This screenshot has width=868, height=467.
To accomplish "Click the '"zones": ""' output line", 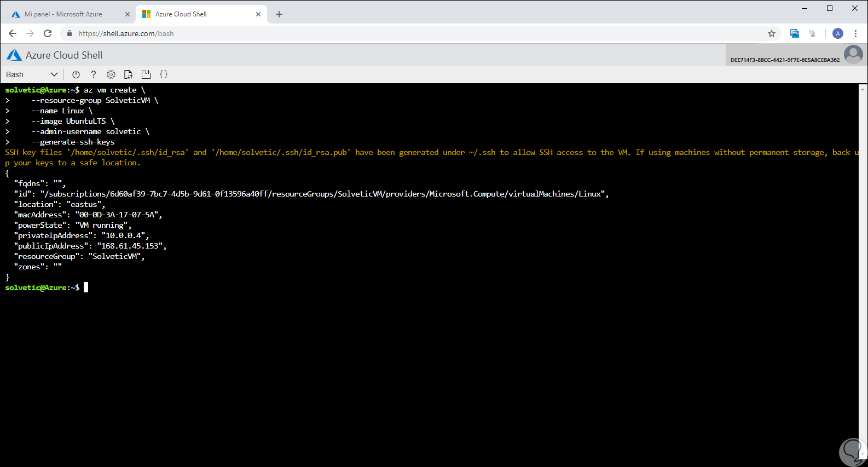I will click(38, 267).
